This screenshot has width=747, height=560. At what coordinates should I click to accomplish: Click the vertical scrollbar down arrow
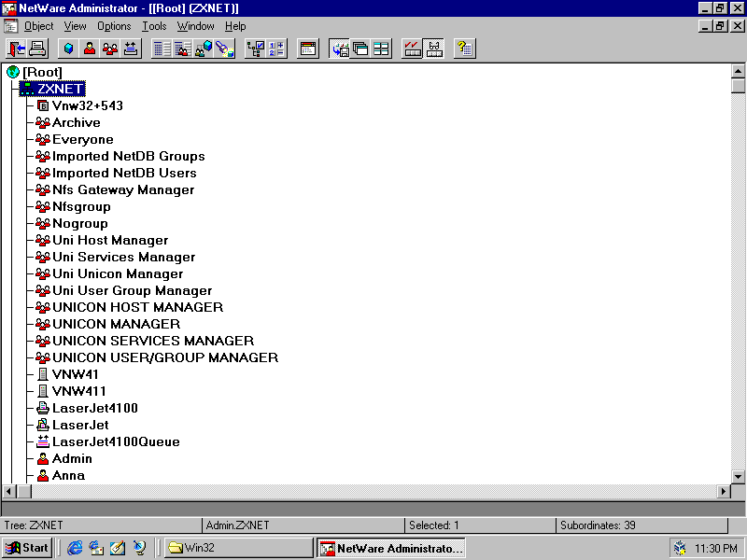point(738,476)
